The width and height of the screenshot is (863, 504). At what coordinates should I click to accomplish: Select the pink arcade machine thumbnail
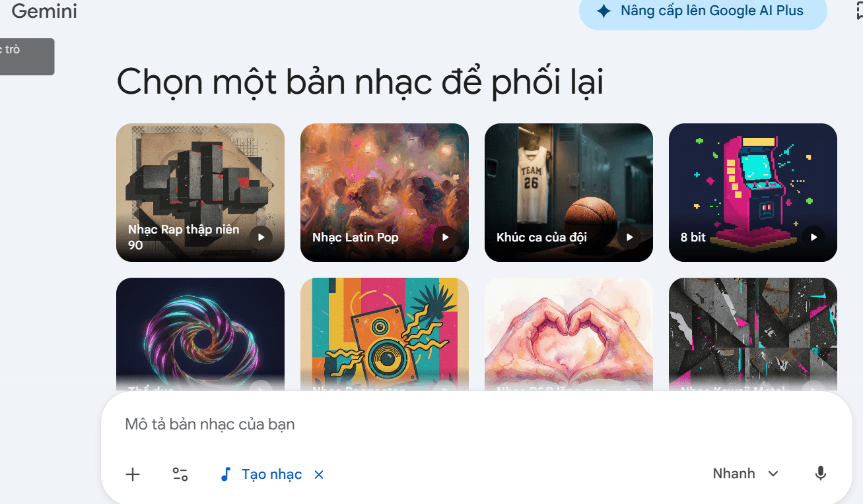753,193
